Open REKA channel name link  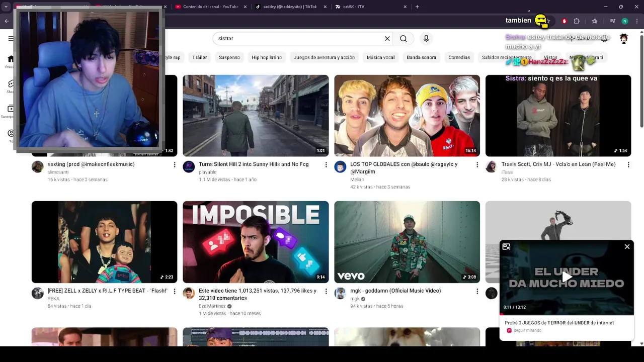53,299
